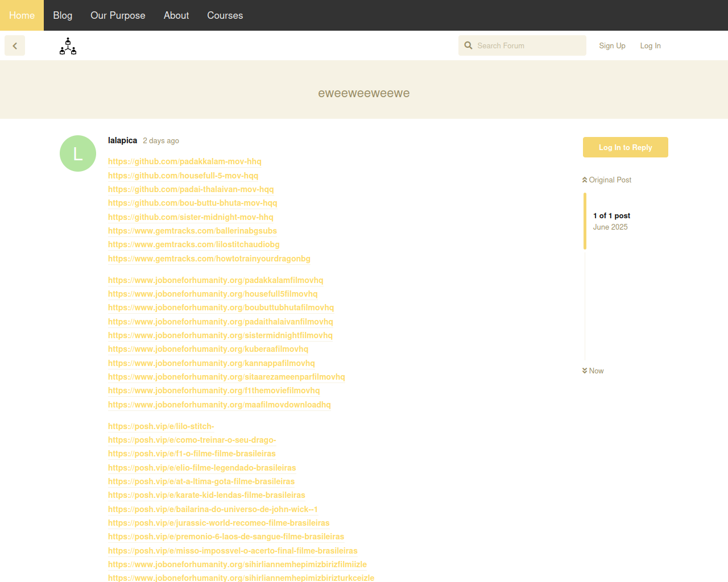Screen dimensions: 728x582
Task: Open jobone padakkalamfilmovhq link
Action: pos(216,280)
